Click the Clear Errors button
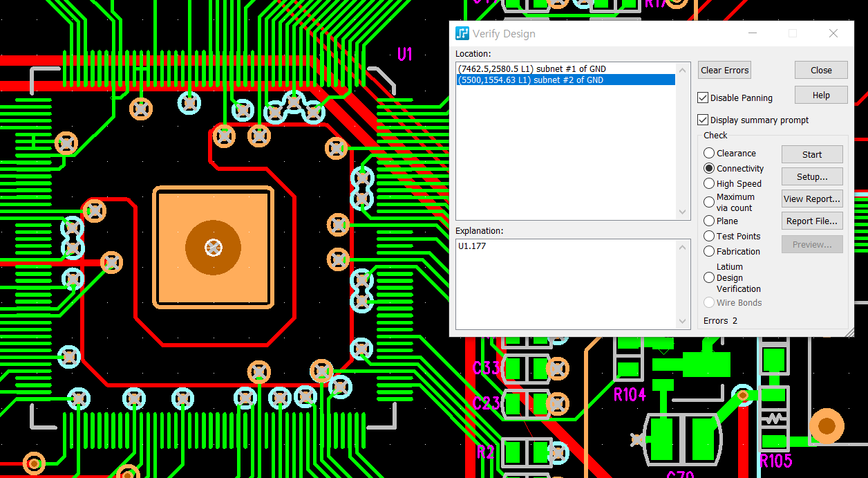The height and width of the screenshot is (478, 868). [x=724, y=71]
